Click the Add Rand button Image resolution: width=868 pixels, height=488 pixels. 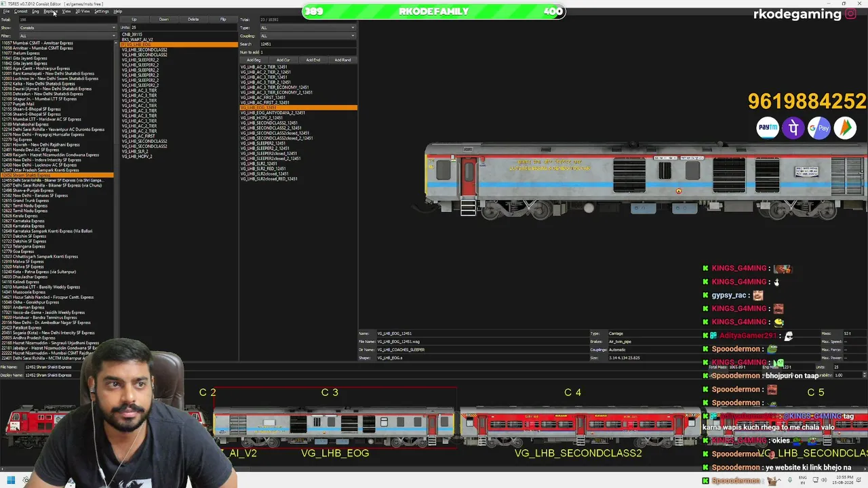343,60
